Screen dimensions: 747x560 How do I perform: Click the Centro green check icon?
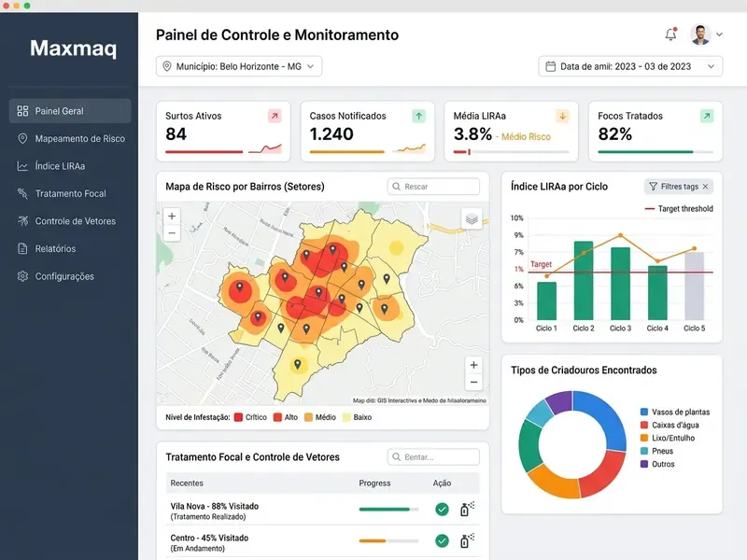click(442, 541)
